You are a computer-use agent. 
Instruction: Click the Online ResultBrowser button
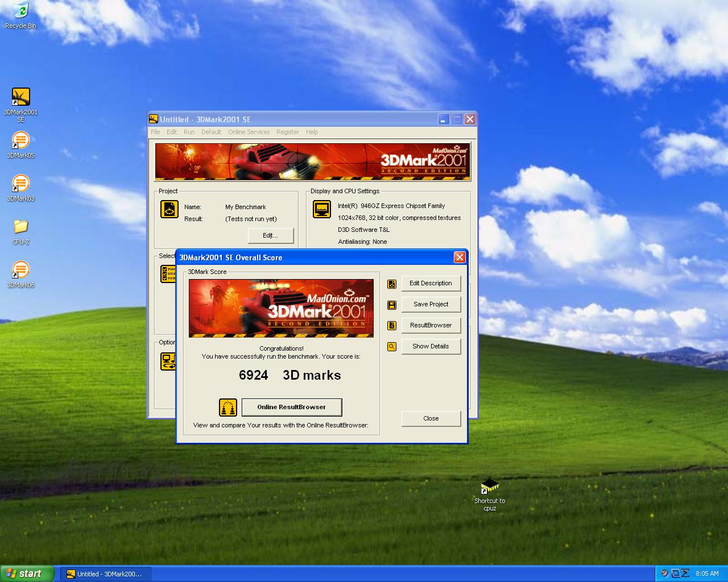(292, 408)
